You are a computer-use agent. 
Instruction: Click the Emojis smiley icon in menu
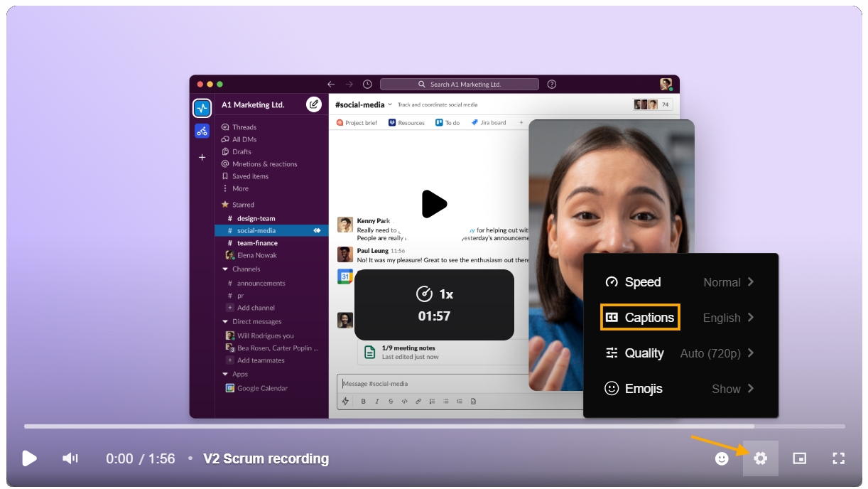click(612, 389)
